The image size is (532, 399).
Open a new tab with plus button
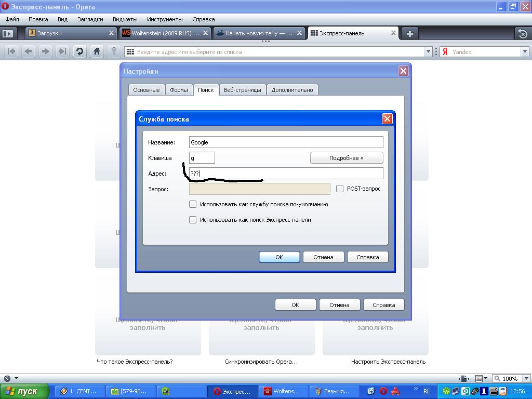click(409, 33)
